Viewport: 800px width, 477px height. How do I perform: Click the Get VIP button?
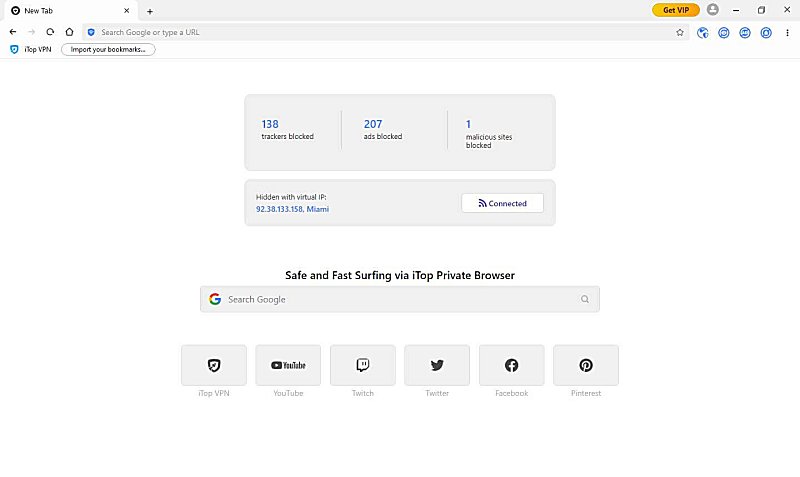tap(676, 10)
